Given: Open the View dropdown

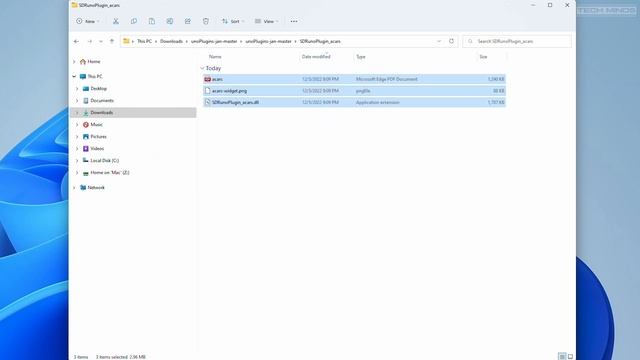Looking at the screenshot, I should tap(267, 21).
